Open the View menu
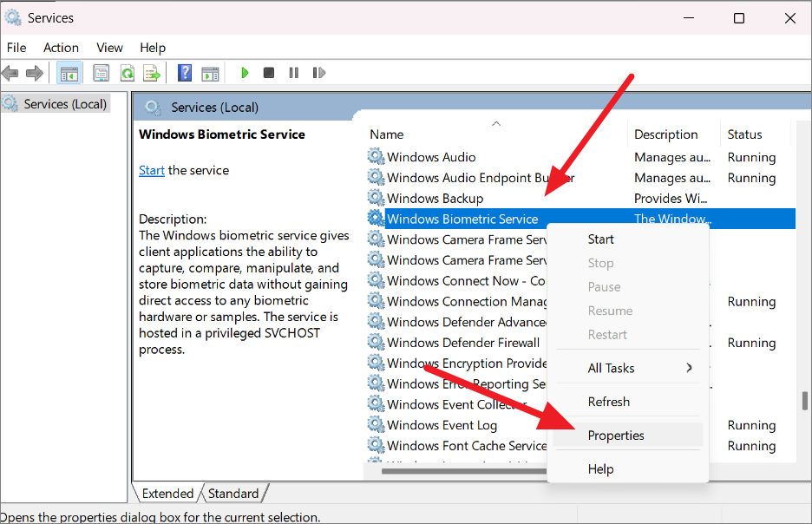The width and height of the screenshot is (812, 524). [x=110, y=48]
